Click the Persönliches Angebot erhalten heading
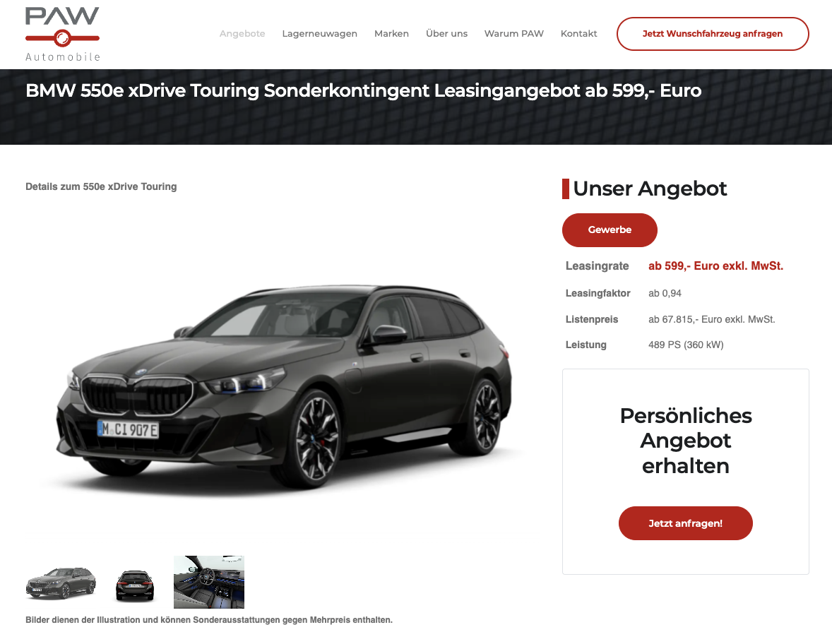Viewport: 832px width, 644px height. pos(686,441)
